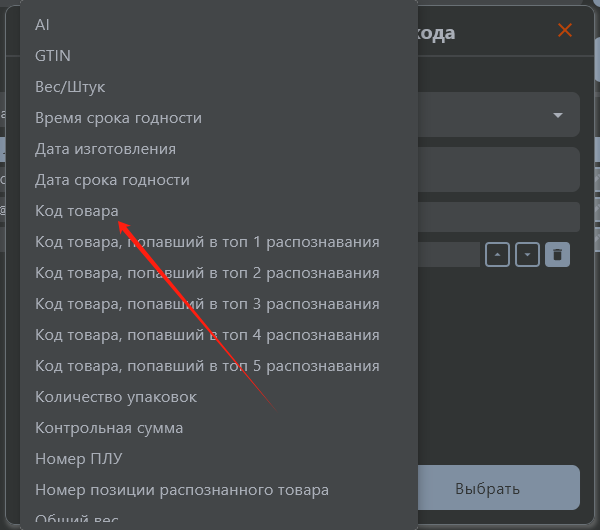Expand the dropdown arrow in the dialog

(x=558, y=115)
